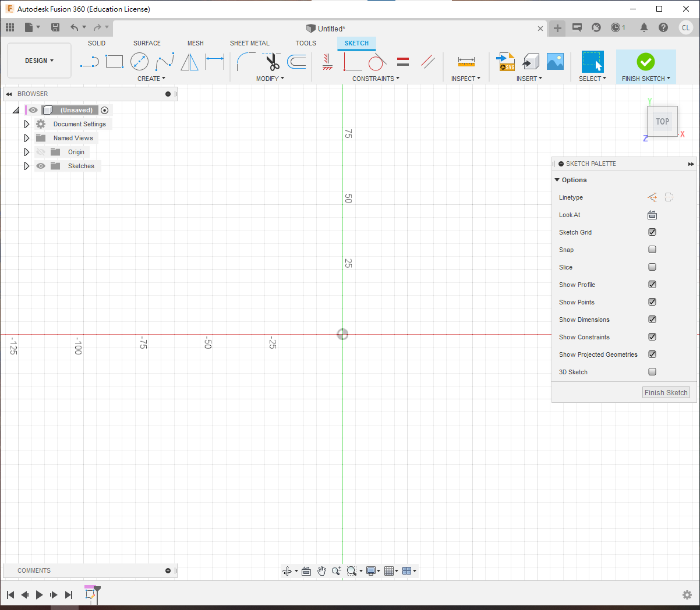Open the DESIGN workspace dropdown
The width and height of the screenshot is (700, 610).
click(x=39, y=61)
